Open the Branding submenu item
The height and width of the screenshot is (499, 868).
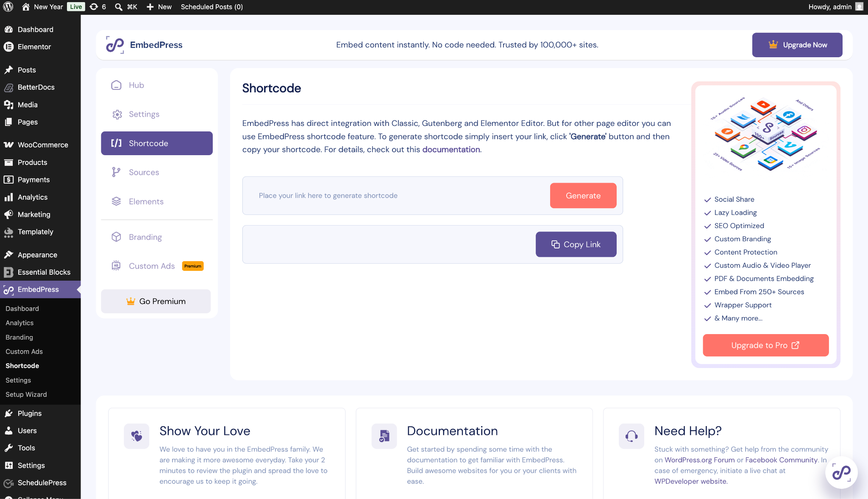pos(19,337)
